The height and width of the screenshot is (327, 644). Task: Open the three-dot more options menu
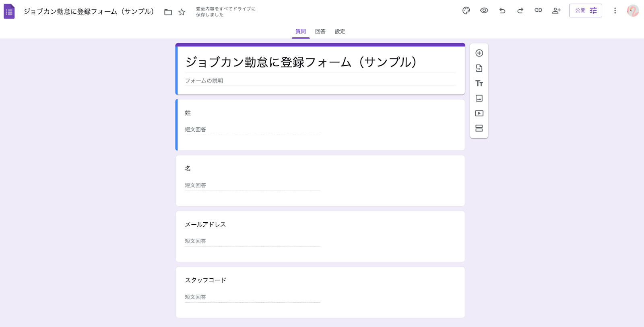coord(615,11)
